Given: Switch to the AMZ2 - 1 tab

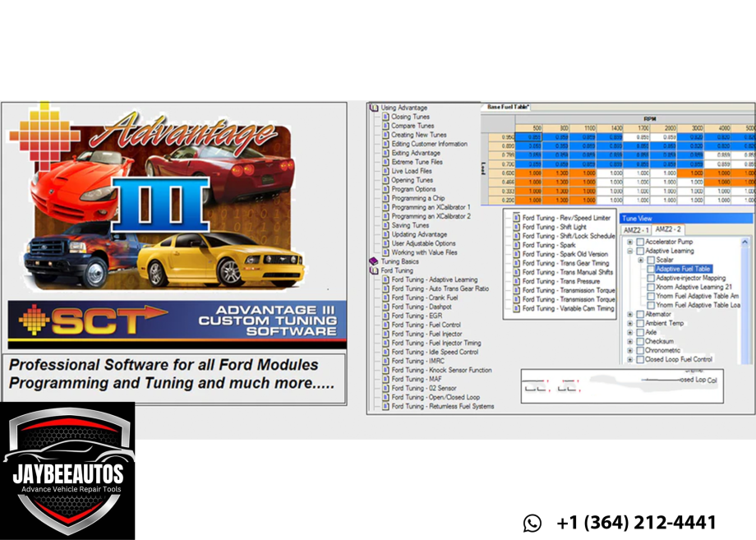Looking at the screenshot, I should [636, 230].
